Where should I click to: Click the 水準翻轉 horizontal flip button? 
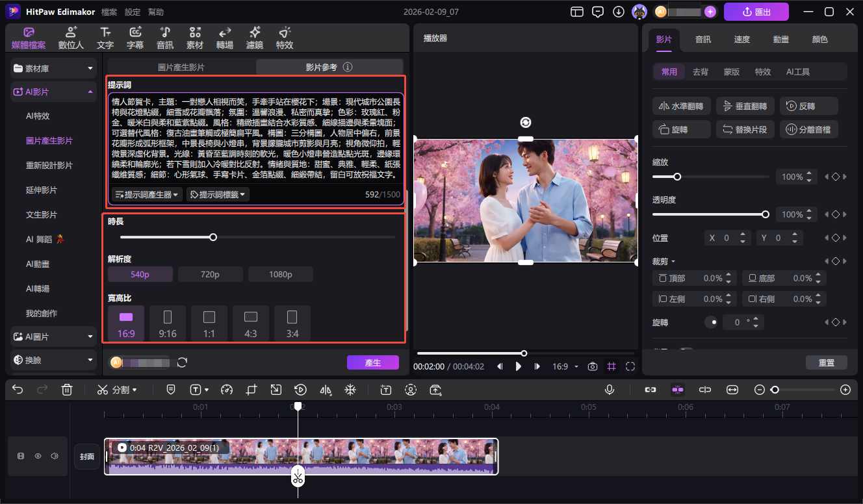point(681,106)
